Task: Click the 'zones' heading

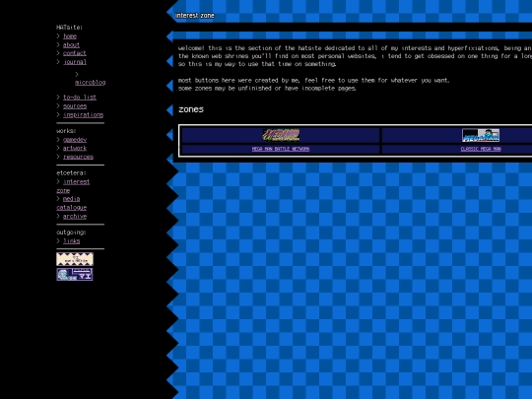Action: pos(191,109)
